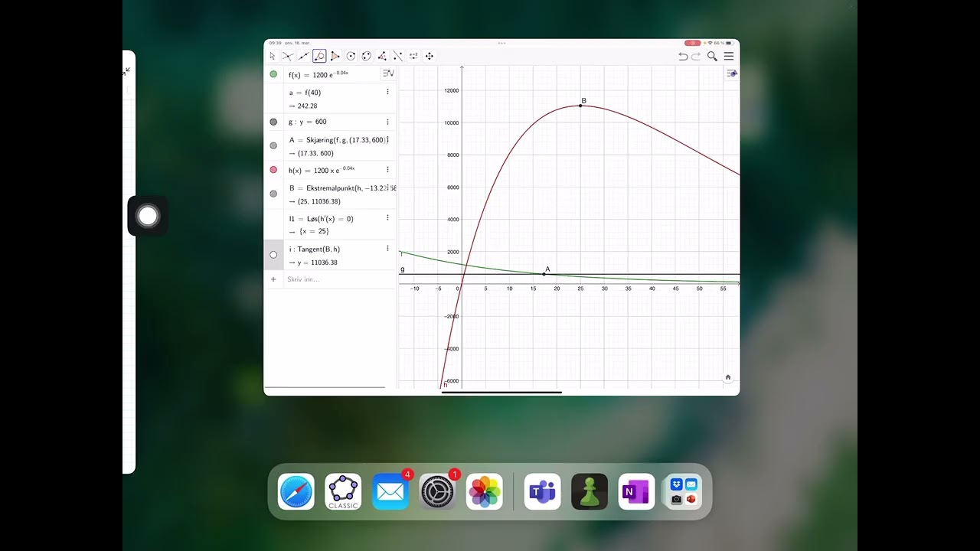Show the tangent line i
The width and height of the screenshot is (980, 551).
273,255
